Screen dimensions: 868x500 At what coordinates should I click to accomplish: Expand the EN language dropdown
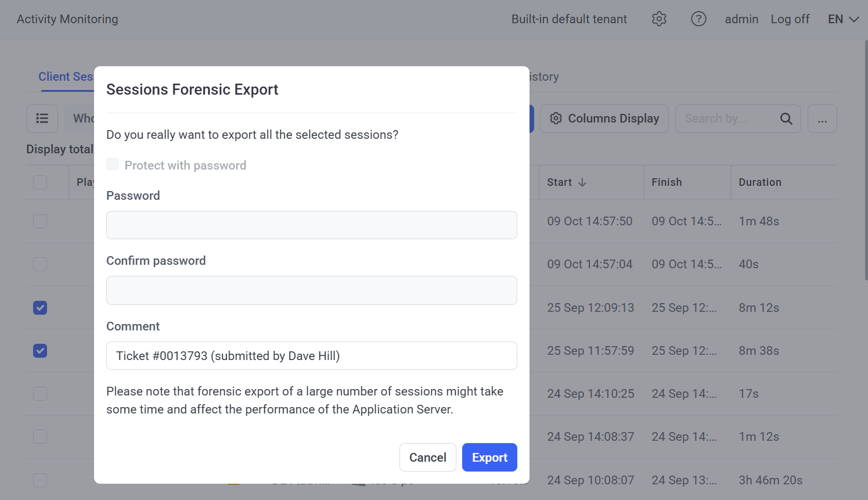(x=843, y=19)
